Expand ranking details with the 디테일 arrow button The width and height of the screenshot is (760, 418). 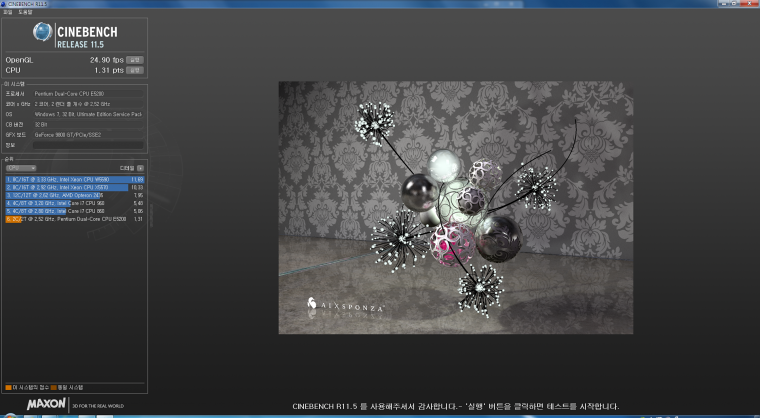point(140,168)
